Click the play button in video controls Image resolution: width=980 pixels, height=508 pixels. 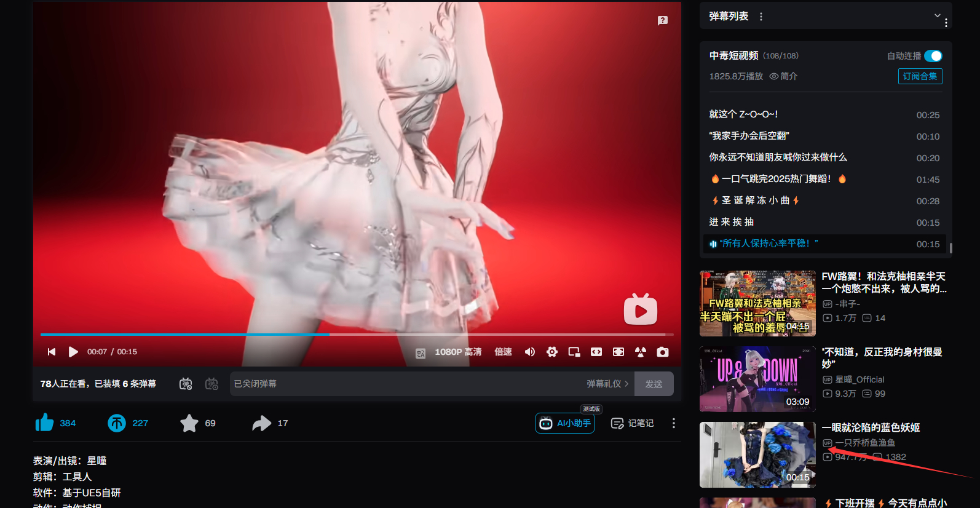point(73,352)
